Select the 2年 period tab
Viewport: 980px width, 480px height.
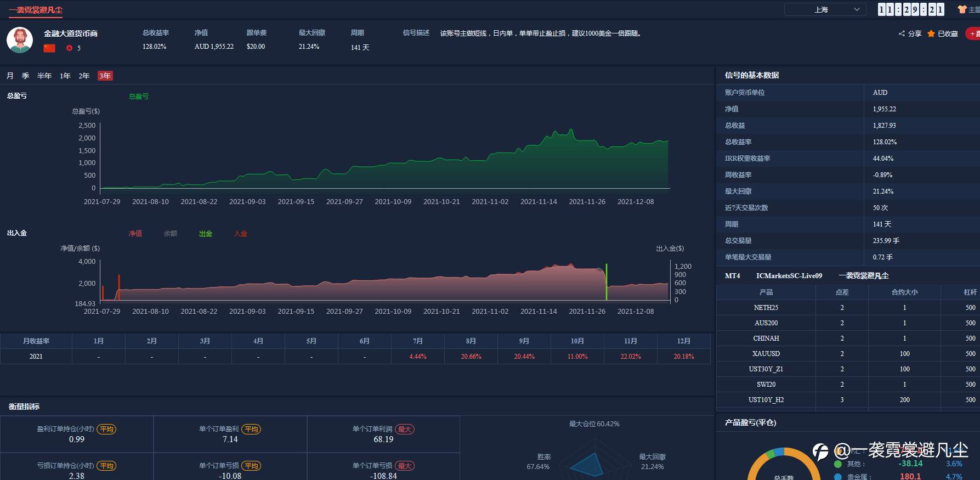[x=84, y=76]
